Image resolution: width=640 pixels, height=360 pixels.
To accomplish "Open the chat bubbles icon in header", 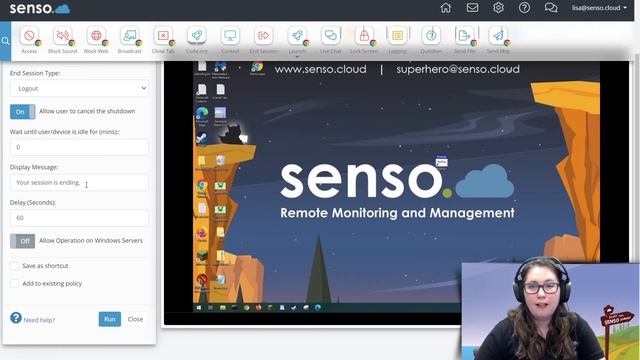I will 551,8.
